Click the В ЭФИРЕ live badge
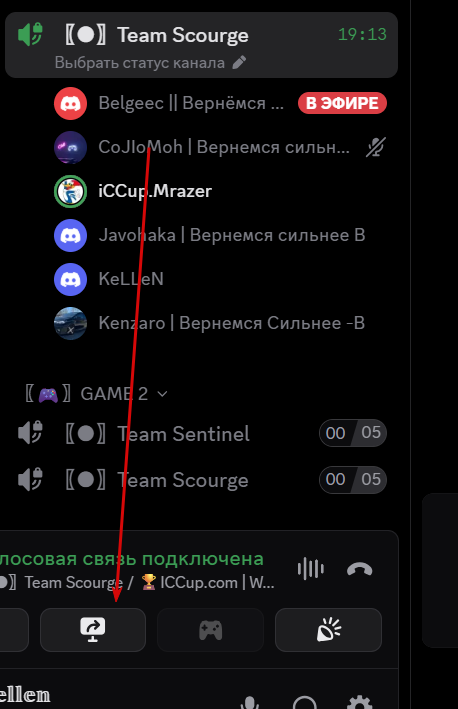The height and width of the screenshot is (709, 458). 342,103
